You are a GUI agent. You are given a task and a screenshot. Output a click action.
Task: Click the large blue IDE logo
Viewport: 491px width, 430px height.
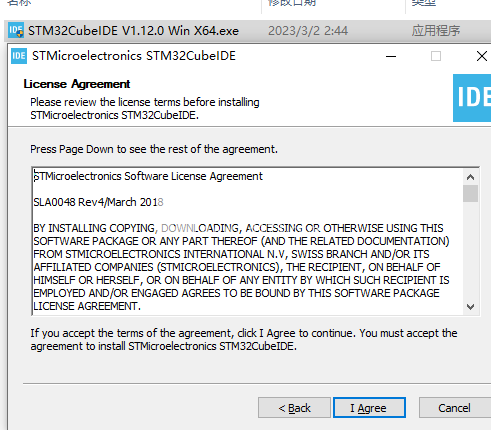pos(472,98)
